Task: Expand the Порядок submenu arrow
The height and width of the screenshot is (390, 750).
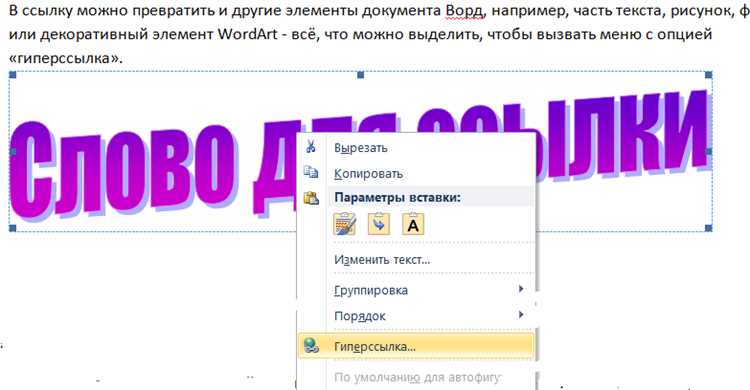Action: point(521,314)
